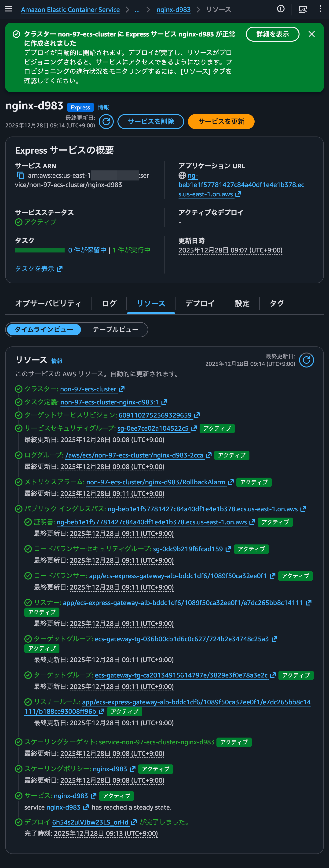The height and width of the screenshot is (868, 329).
Task: Click external icon beside scaling policy nginx-d983
Action: click(x=133, y=769)
